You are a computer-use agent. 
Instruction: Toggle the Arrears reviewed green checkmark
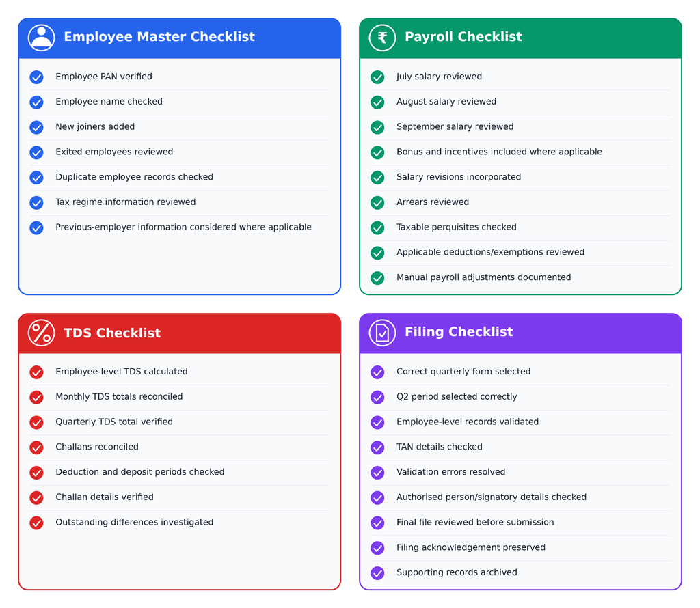pyautogui.click(x=377, y=202)
